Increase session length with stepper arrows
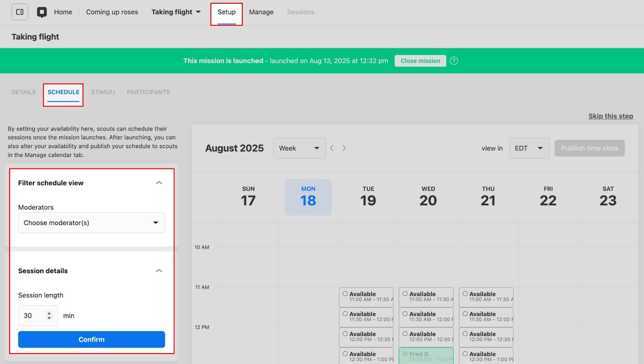The height and width of the screenshot is (364, 644). (x=49, y=313)
